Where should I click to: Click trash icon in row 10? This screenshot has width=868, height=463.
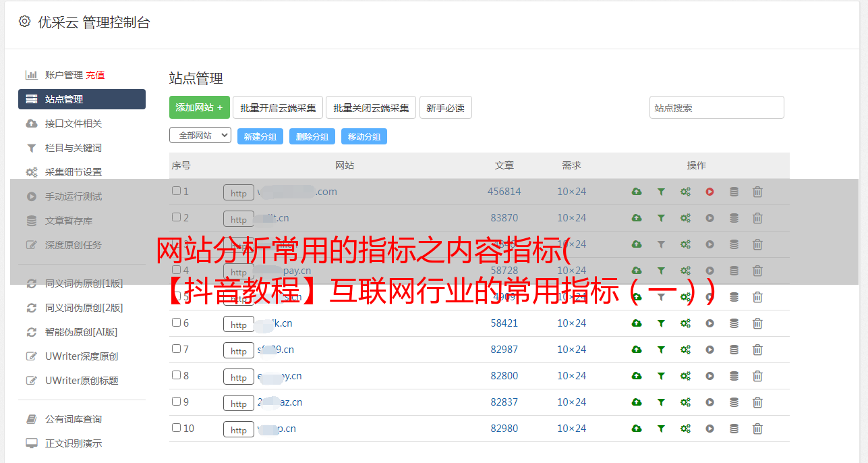click(x=757, y=429)
